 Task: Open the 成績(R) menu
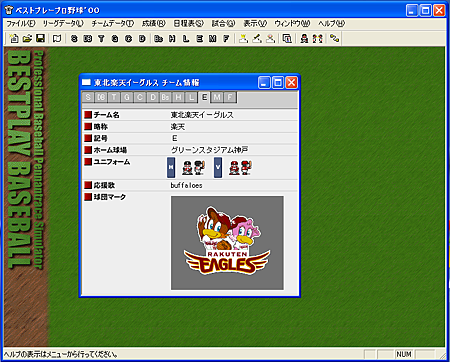pos(154,23)
